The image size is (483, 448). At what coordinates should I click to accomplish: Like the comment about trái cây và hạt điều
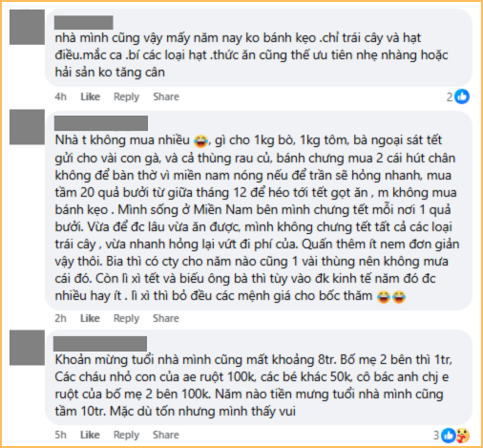point(90,96)
